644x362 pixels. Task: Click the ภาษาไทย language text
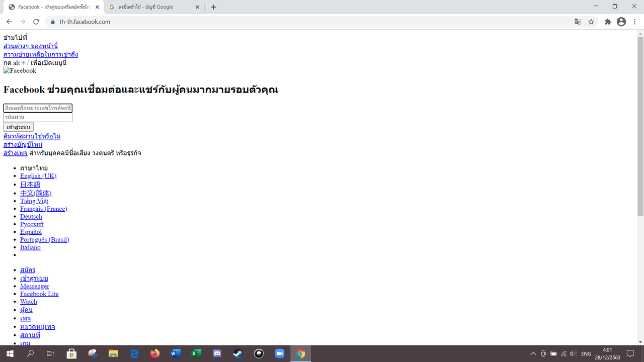point(34,168)
